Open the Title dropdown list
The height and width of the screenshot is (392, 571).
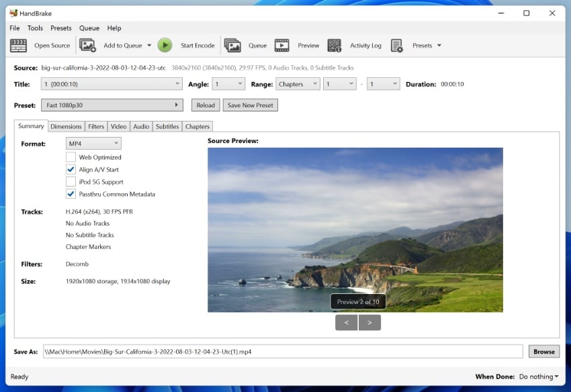(112, 84)
